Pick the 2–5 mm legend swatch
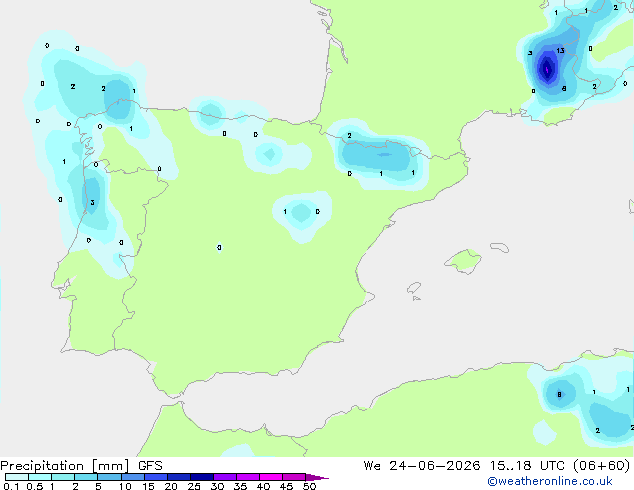The height and width of the screenshot is (490, 634). [86, 477]
